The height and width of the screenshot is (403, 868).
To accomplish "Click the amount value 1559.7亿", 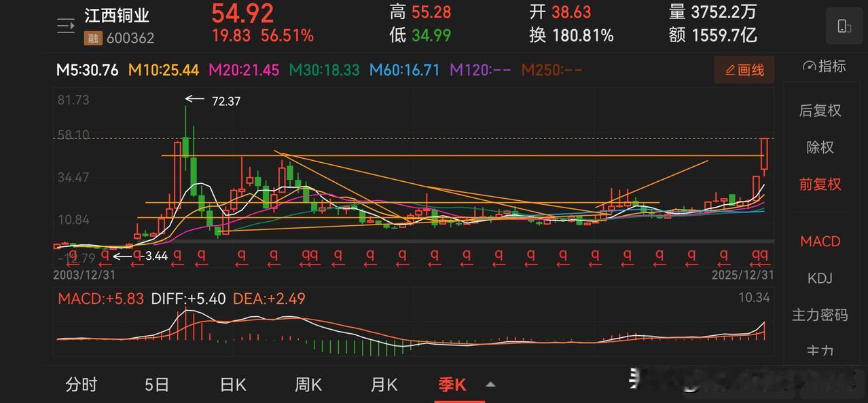I will [x=724, y=35].
